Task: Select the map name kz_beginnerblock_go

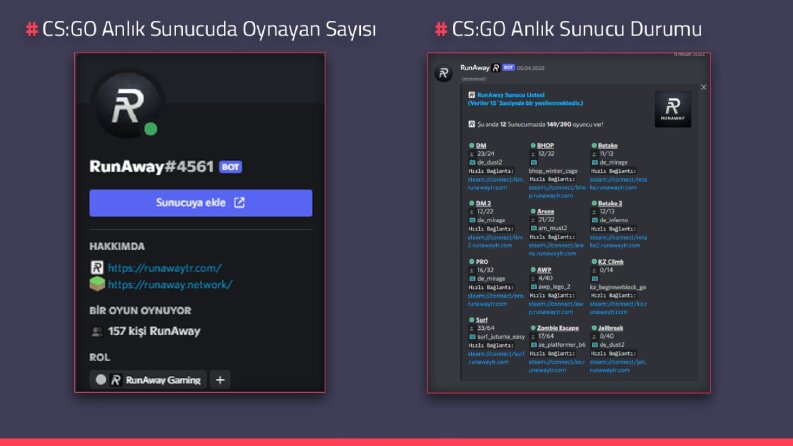Action: pos(618,287)
